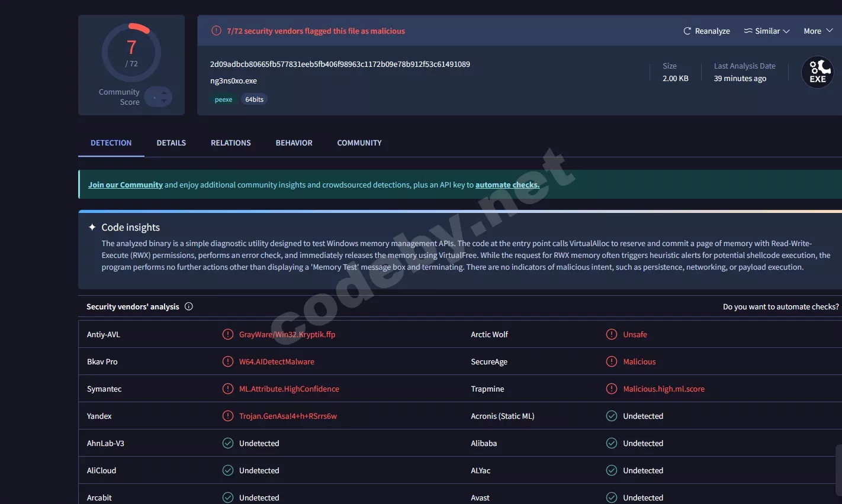Image resolution: width=842 pixels, height=504 pixels.
Task: Click the peexe tag
Action: pyautogui.click(x=223, y=99)
